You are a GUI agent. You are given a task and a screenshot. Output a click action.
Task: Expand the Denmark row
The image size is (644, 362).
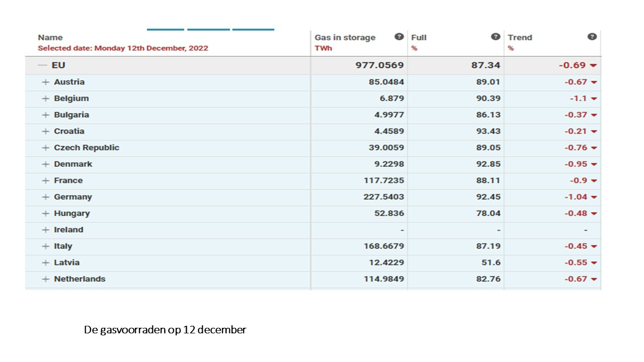pos(46,164)
